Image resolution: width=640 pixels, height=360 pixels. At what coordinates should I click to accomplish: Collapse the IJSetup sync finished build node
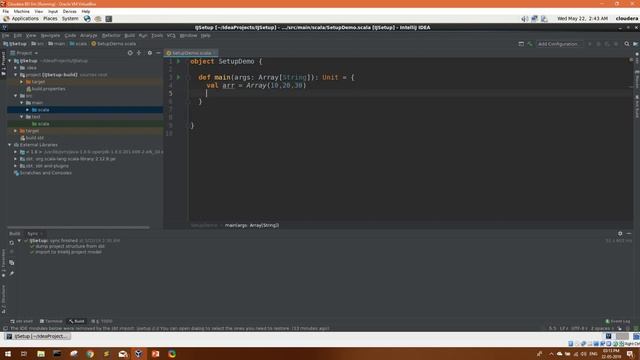click(19, 241)
